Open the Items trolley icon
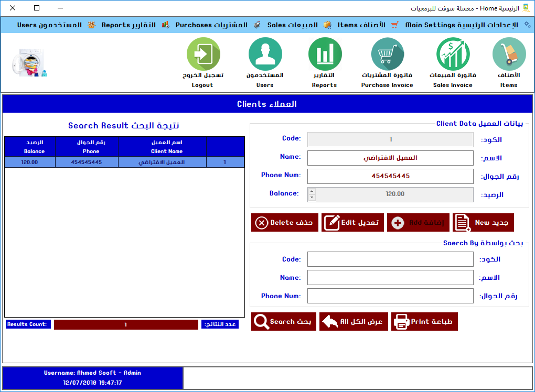The image size is (535, 392). (x=508, y=55)
